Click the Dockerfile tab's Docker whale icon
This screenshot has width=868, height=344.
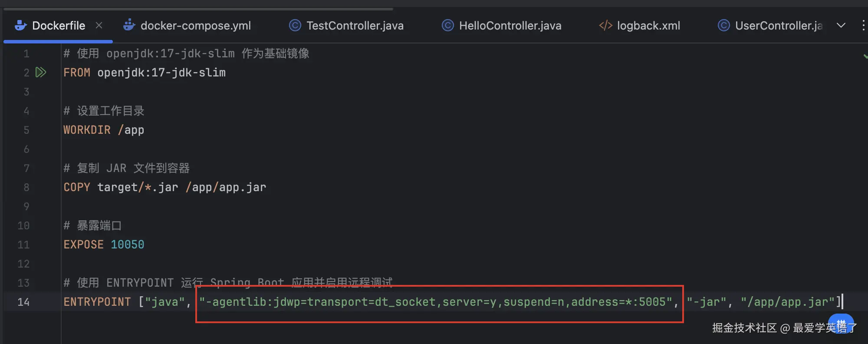point(21,25)
